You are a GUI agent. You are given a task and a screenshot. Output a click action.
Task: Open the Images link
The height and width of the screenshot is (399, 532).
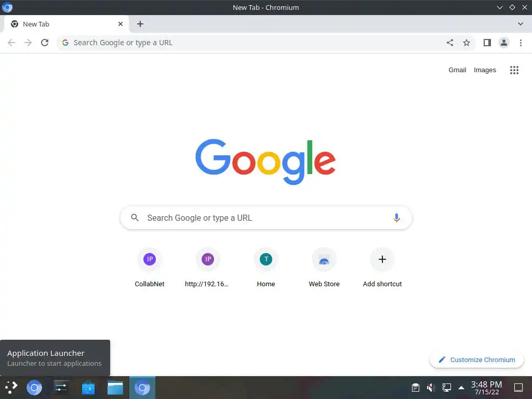[x=485, y=70]
